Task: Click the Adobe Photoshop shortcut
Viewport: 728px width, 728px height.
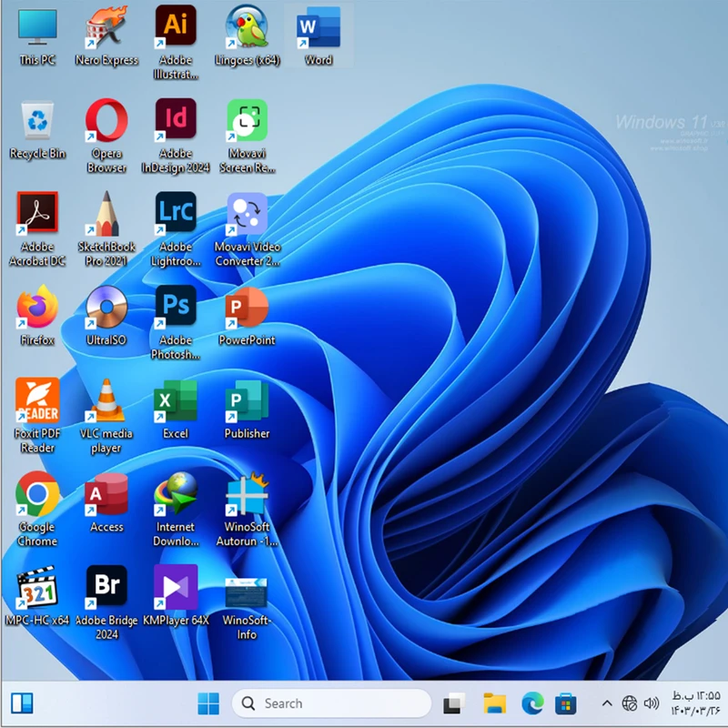Action: tap(176, 308)
